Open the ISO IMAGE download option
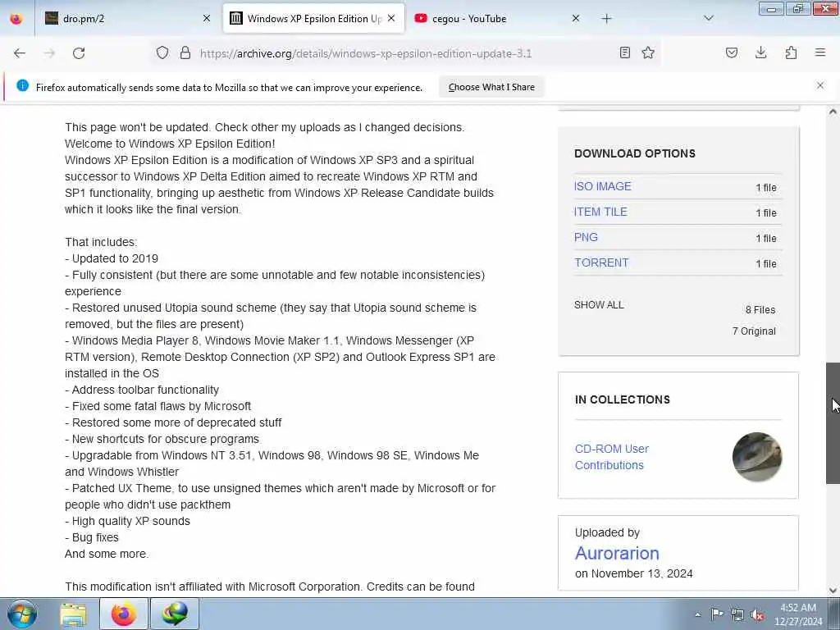The image size is (840, 630). pos(603,186)
